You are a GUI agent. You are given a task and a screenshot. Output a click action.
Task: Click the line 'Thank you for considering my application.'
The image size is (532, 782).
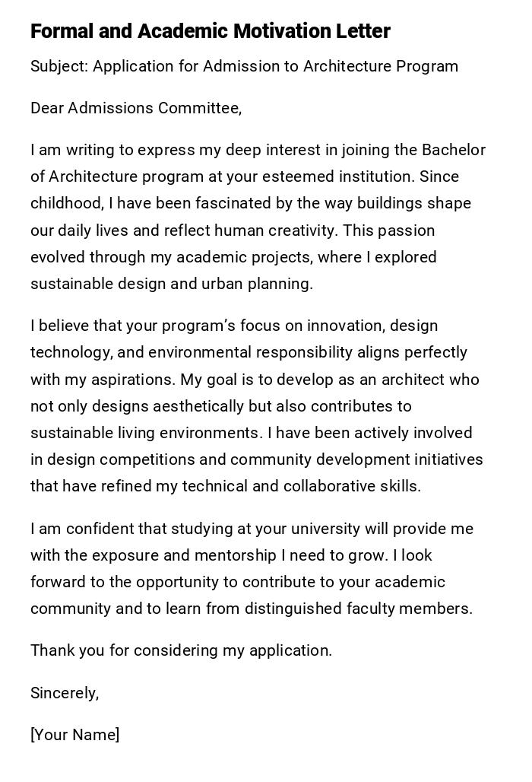pyautogui.click(x=181, y=650)
